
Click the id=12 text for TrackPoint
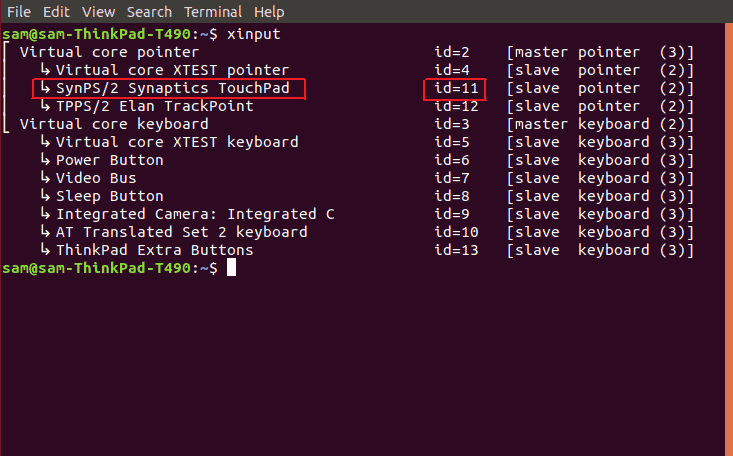pyautogui.click(x=456, y=106)
